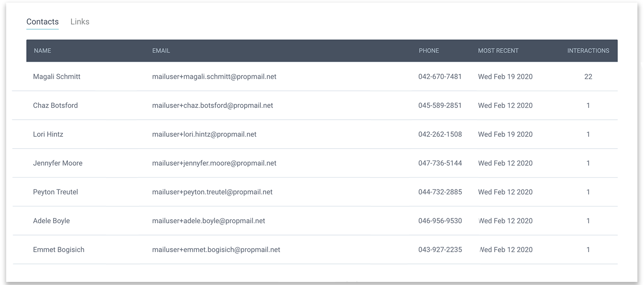
Task: Select contact name Chaz Botsford
Action: [55, 106]
